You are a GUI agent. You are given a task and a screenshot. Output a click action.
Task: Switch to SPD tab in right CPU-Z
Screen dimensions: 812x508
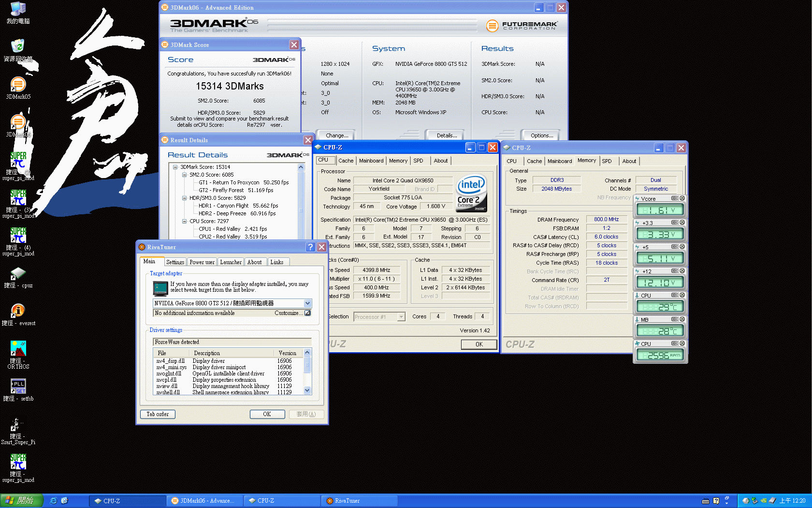coord(607,161)
